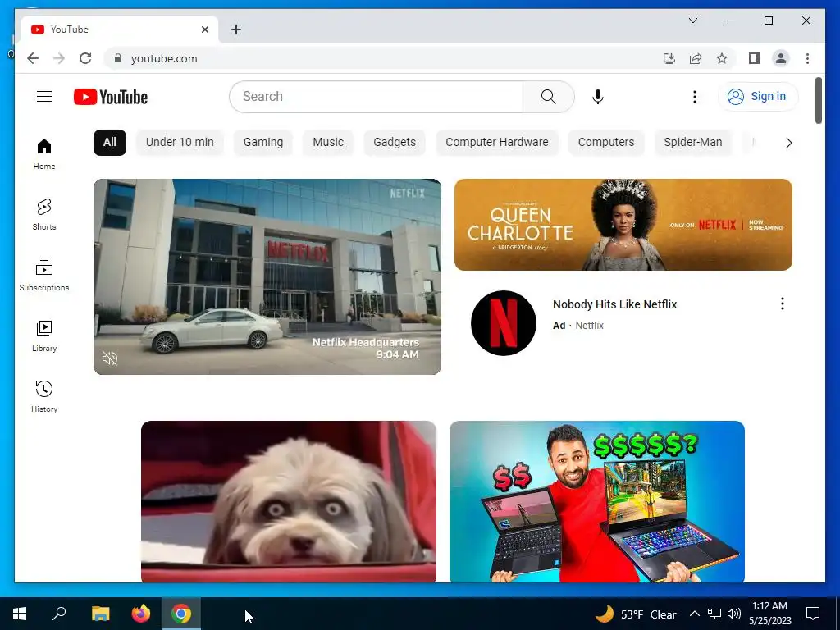Share this page icon in address bar
The width and height of the screenshot is (840, 630).
point(696,58)
